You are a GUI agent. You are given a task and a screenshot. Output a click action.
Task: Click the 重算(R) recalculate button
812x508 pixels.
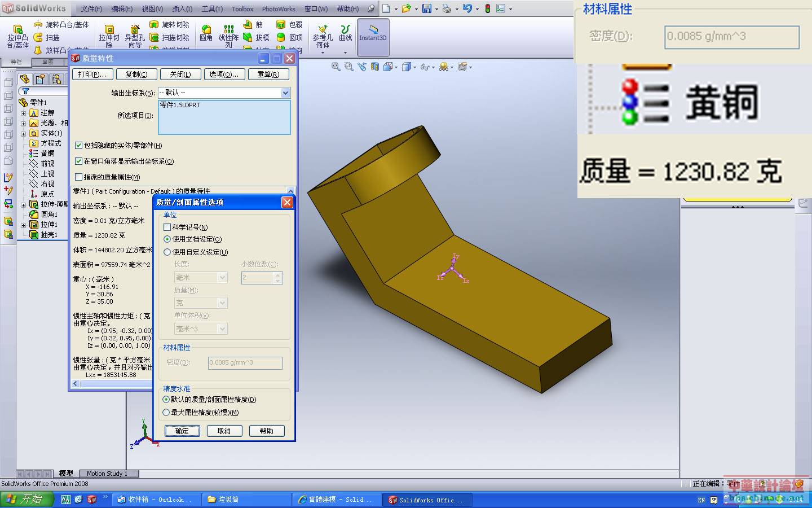coord(268,75)
